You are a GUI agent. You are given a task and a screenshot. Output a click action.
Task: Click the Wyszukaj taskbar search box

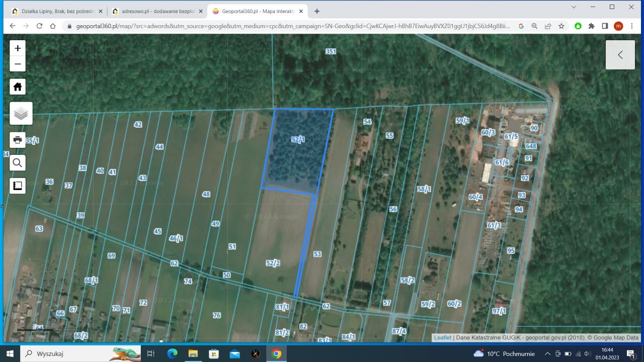pyautogui.click(x=81, y=353)
